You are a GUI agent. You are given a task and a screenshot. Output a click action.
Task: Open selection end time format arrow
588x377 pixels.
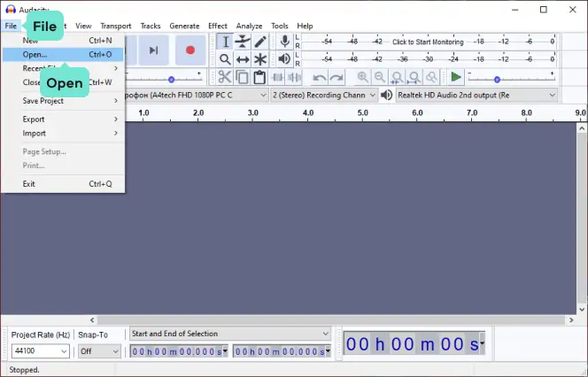coord(328,351)
